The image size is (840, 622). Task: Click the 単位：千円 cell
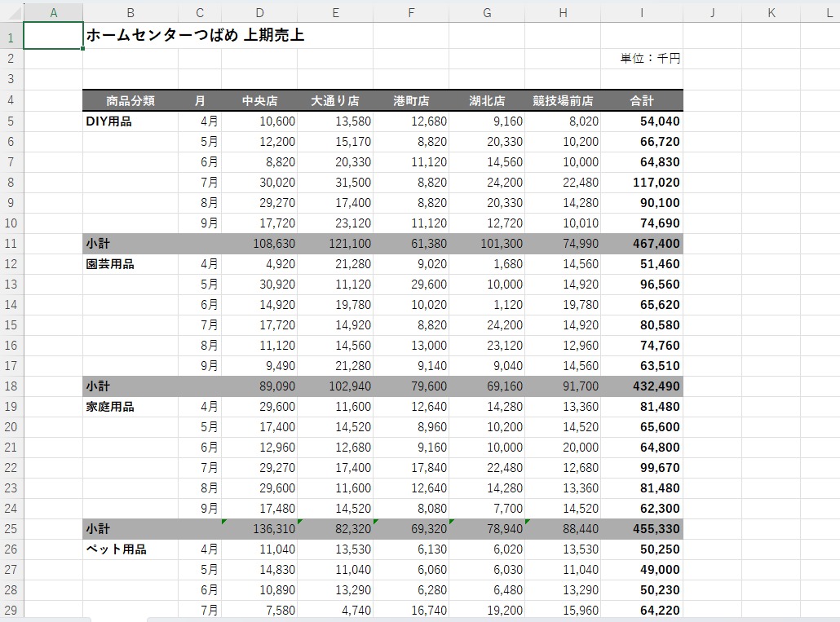coord(649,59)
